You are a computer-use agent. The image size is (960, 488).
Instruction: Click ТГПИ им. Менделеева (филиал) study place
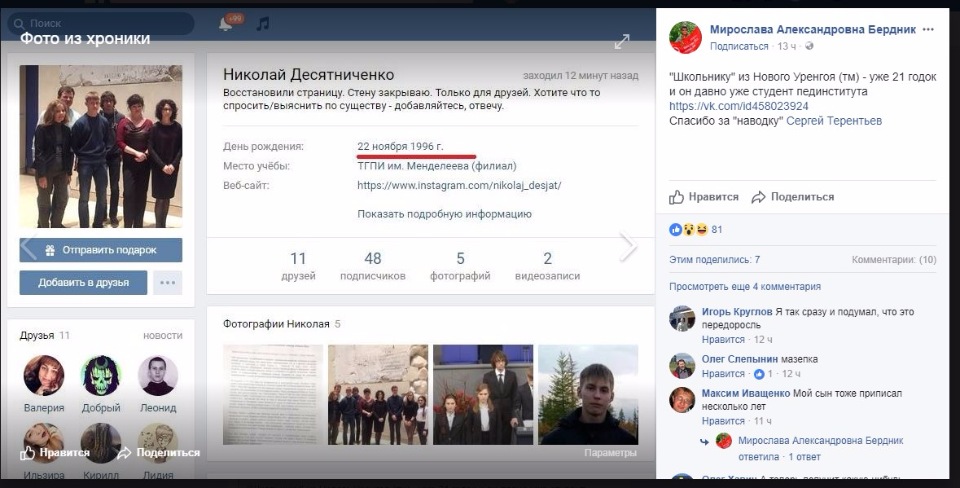[437, 166]
